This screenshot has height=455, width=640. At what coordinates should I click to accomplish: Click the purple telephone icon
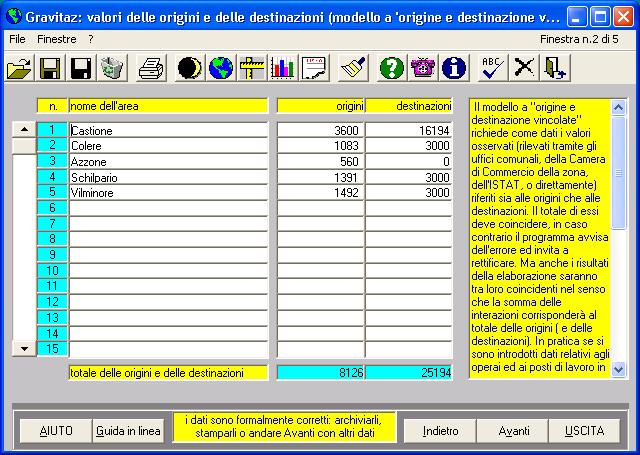click(x=424, y=68)
